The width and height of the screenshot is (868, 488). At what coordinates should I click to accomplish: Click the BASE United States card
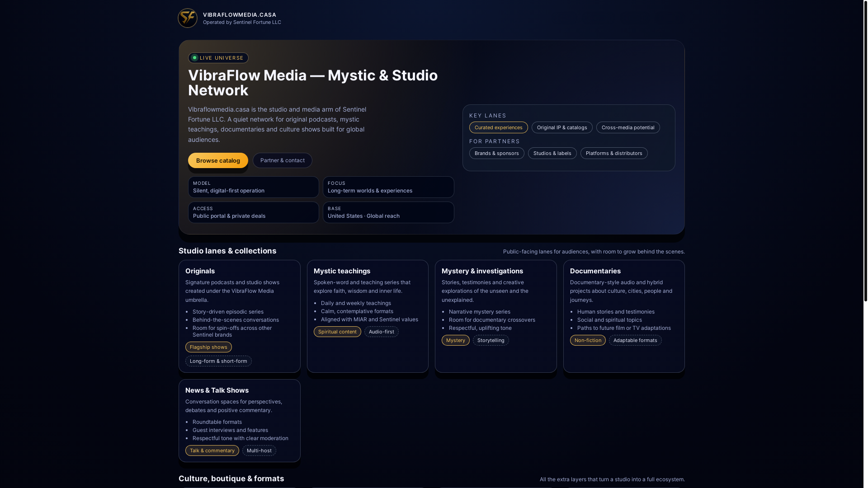(x=389, y=212)
